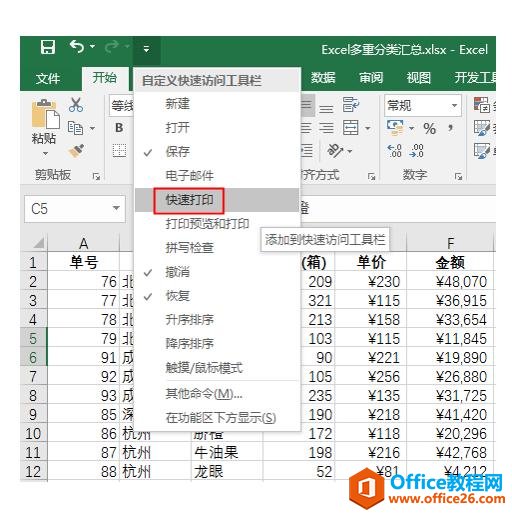Click the Redo arrow icon
This screenshot has height=516, width=512.
click(x=112, y=47)
